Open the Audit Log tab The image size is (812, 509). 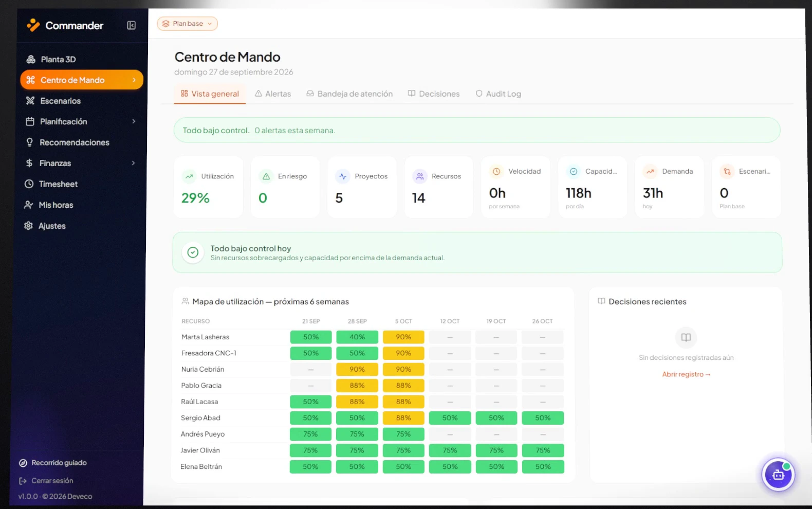point(498,94)
